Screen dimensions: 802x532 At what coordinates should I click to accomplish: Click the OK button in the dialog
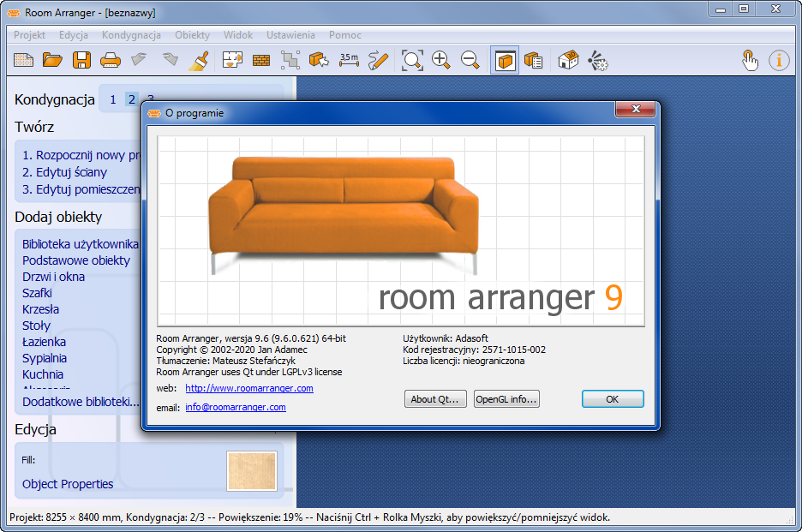click(613, 399)
